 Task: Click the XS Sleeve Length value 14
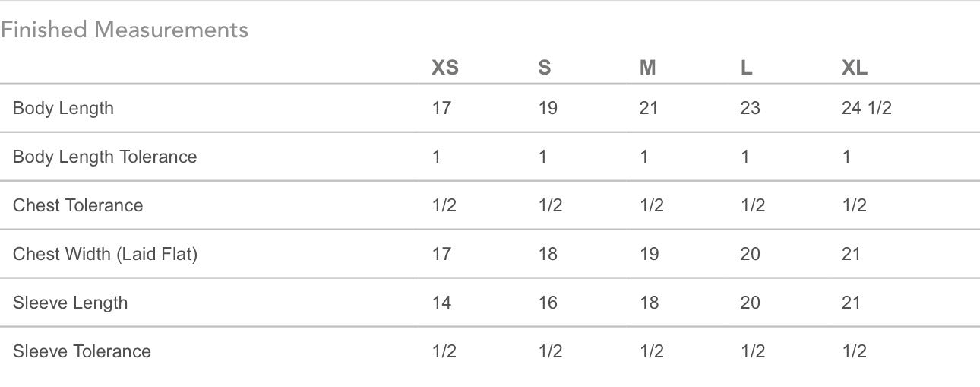pos(441,303)
